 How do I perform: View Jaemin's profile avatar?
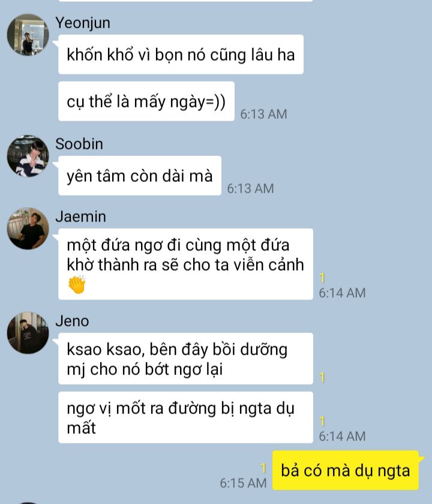[x=28, y=229]
